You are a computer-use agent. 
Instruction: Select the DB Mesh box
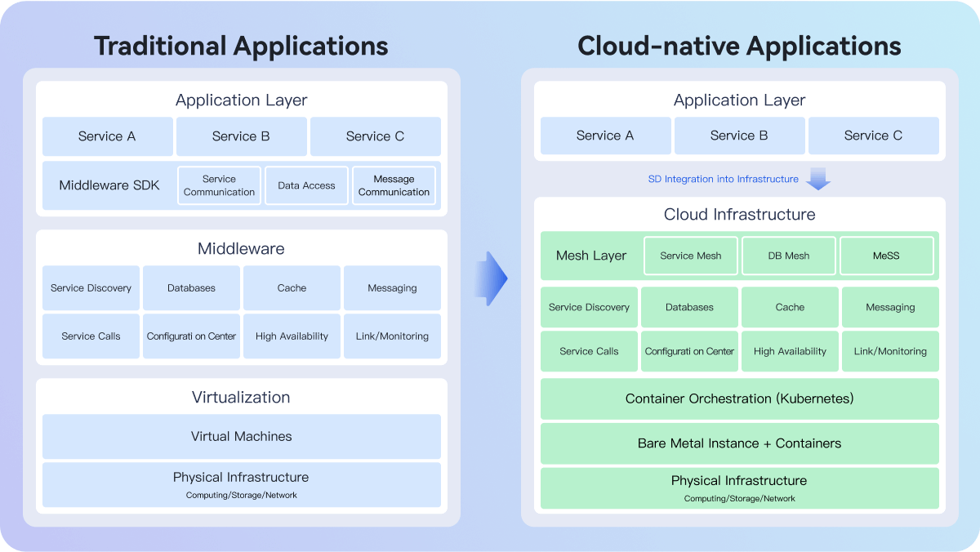[x=789, y=256]
